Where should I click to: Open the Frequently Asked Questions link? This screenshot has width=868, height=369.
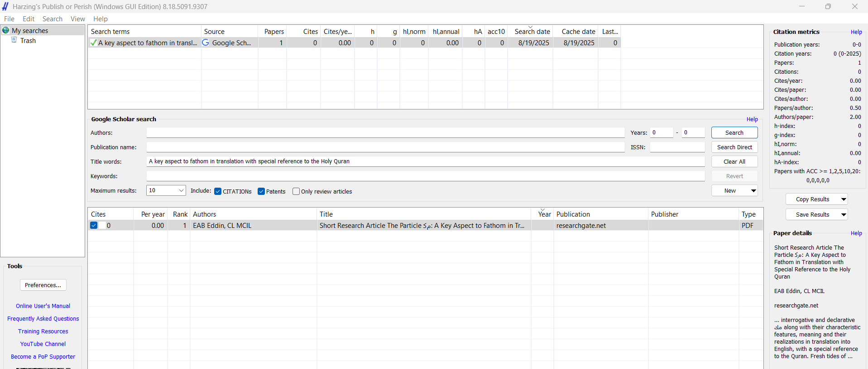43,319
